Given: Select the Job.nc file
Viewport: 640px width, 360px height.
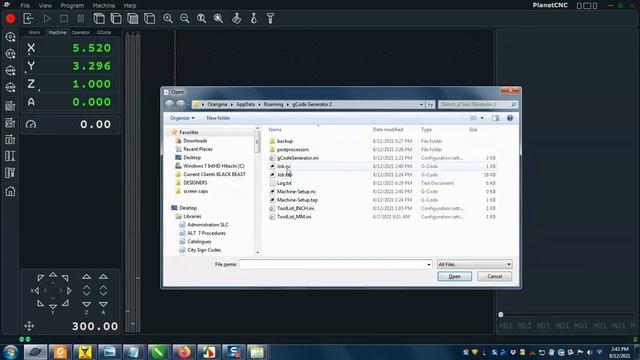Looking at the screenshot, I should click(x=284, y=166).
